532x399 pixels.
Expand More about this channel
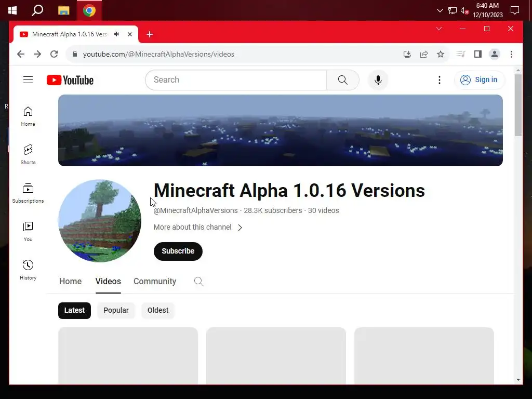click(198, 227)
